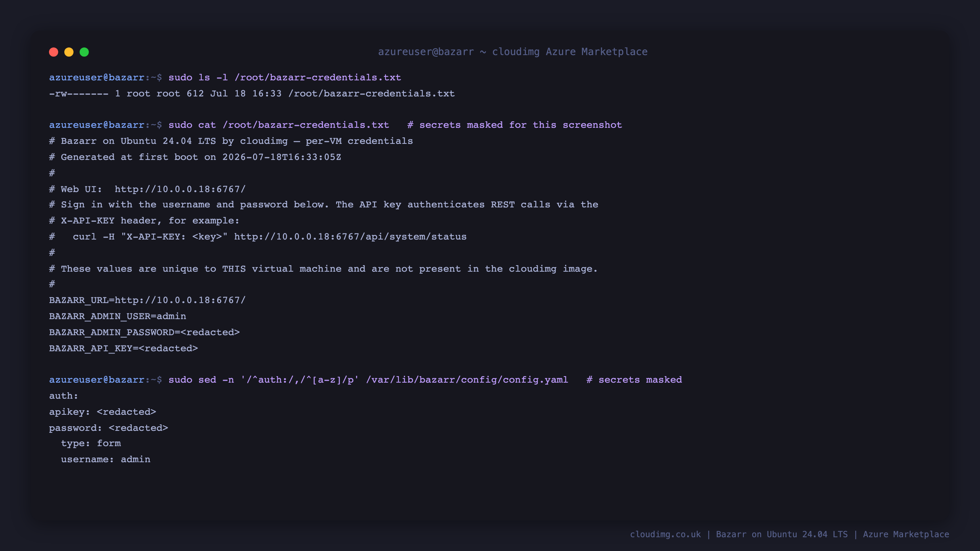The height and width of the screenshot is (551, 980).
Task: Click the curl example command line
Action: coord(258,236)
